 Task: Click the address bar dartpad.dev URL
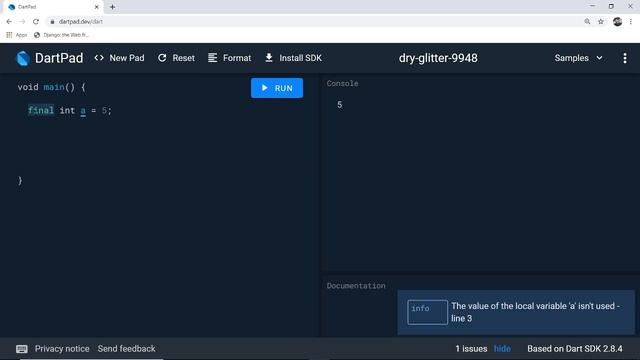pos(81,22)
